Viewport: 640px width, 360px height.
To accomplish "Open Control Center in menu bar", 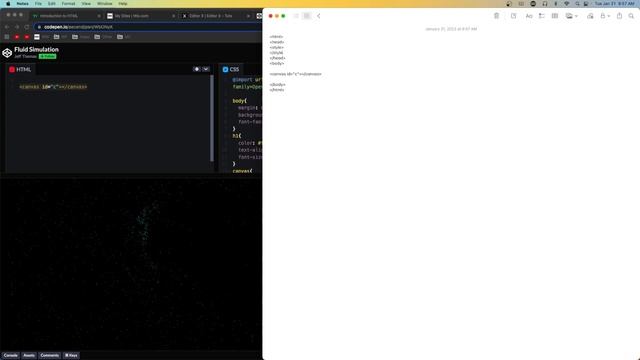I will pyautogui.click(x=586, y=4).
